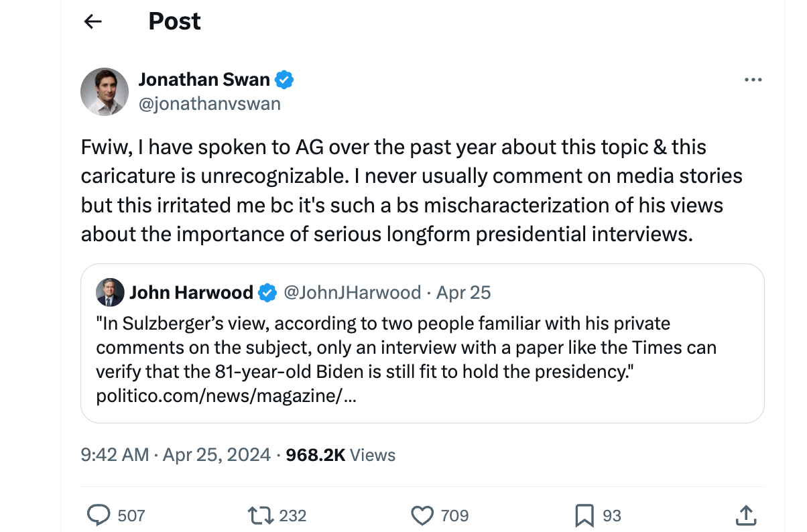The height and width of the screenshot is (532, 807).
Task: Open the politico.com/news/magazine link
Action: (x=227, y=396)
